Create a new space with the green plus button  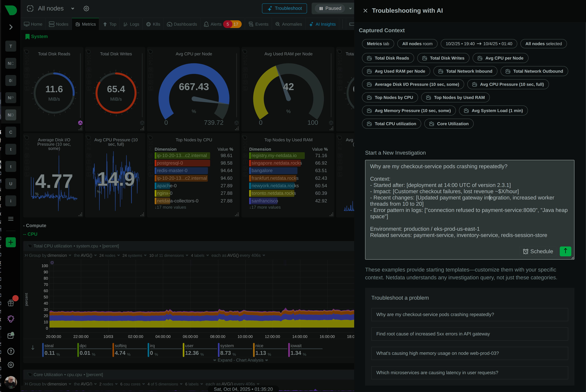(x=11, y=242)
